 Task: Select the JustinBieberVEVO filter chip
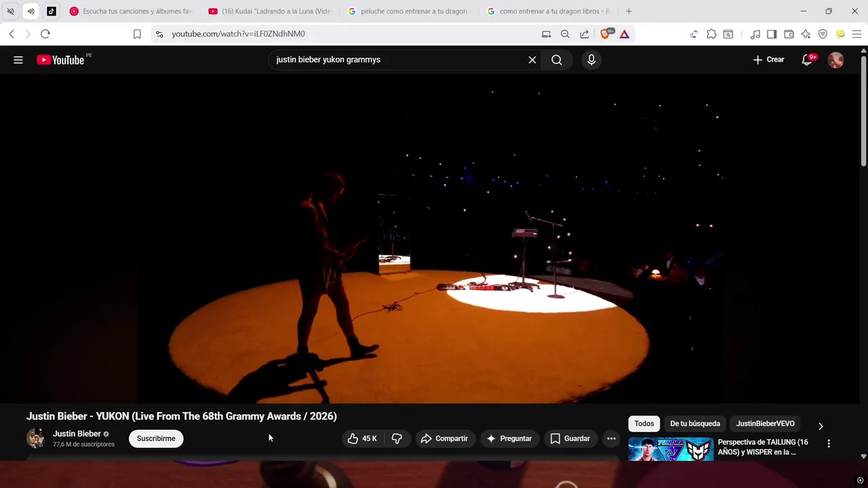pyautogui.click(x=766, y=424)
